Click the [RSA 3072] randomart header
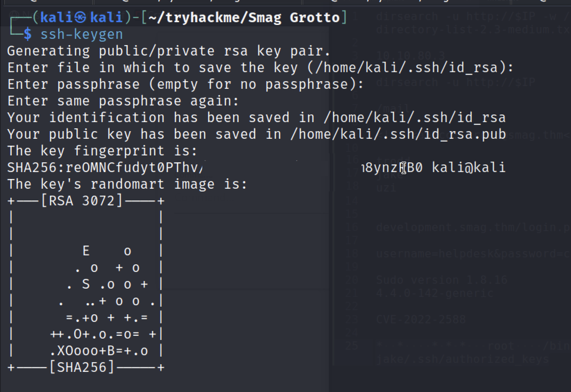The image size is (571, 392). (x=82, y=201)
